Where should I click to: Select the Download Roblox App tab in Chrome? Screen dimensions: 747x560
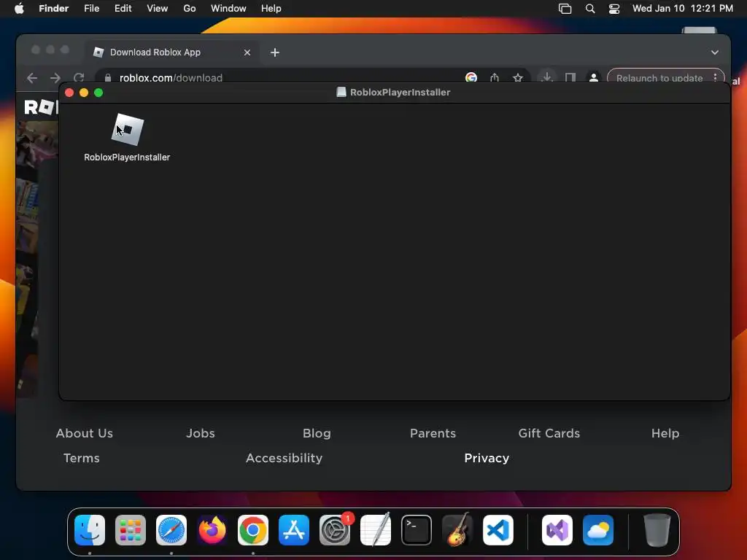click(x=171, y=52)
